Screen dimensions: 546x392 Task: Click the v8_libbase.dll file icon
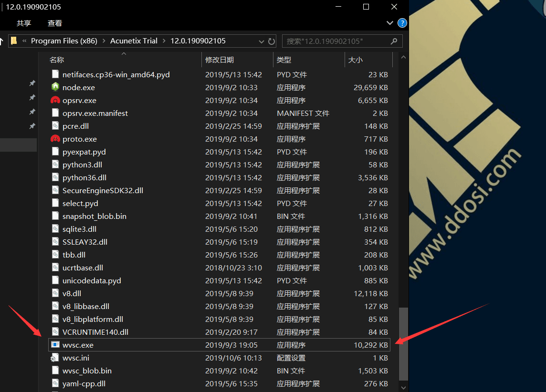point(55,306)
